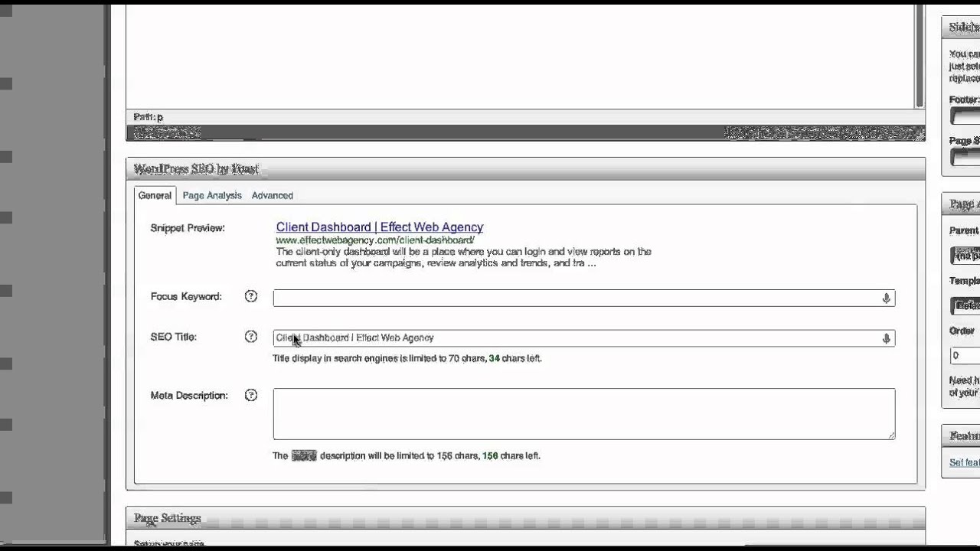
Task: Open the Footer sidebar dropdown
Action: 965,116
